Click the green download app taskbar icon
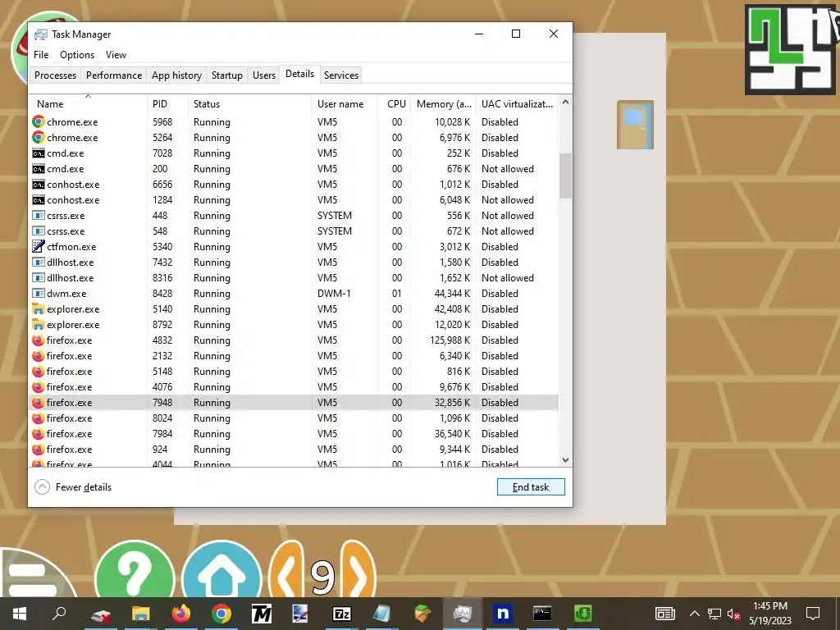 [583, 614]
